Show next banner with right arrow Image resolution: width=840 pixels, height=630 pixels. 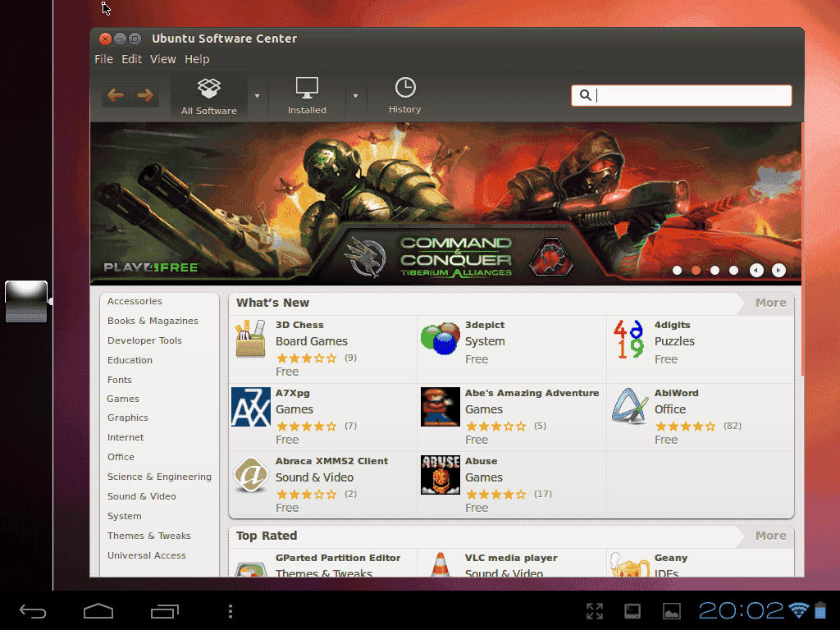(778, 271)
